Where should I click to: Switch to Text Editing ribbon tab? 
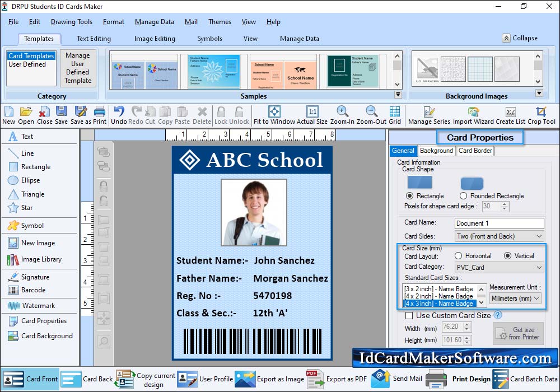(x=94, y=39)
